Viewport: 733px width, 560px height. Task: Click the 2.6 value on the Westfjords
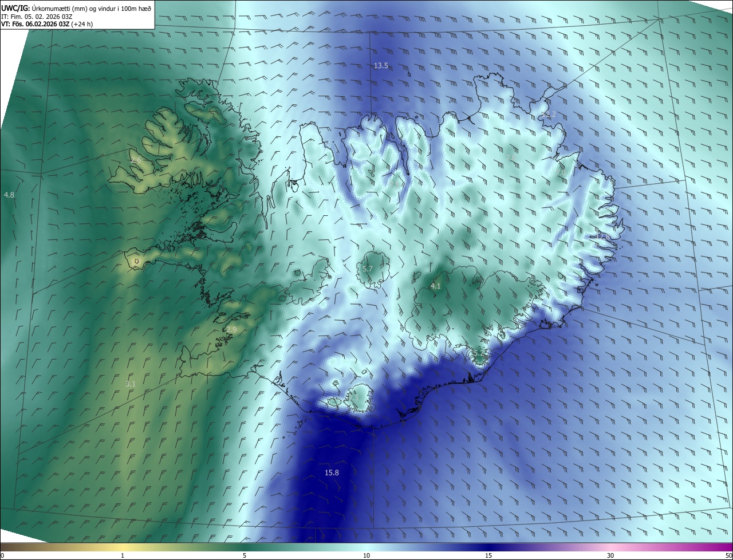coord(135,160)
